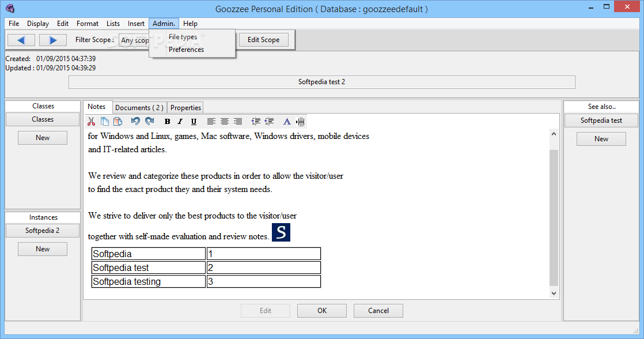Click the Softpedia 2 instance button
The height and width of the screenshot is (339, 644).
pos(42,231)
